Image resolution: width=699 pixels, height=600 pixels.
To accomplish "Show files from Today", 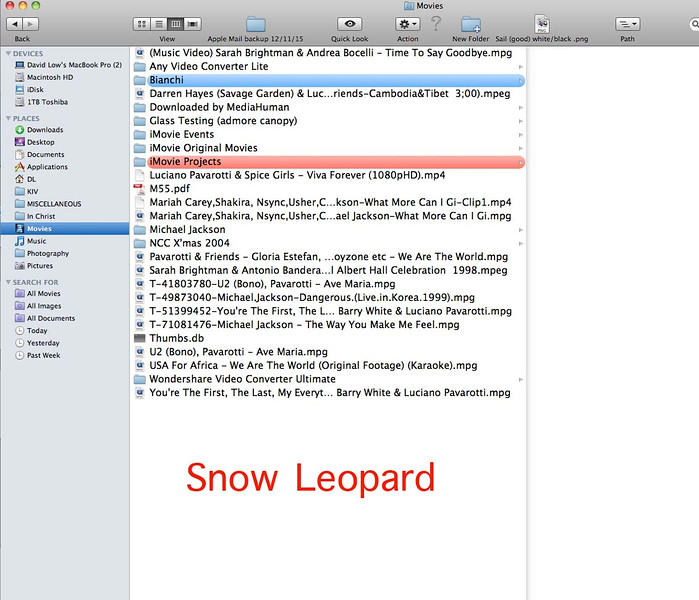I will (31, 331).
